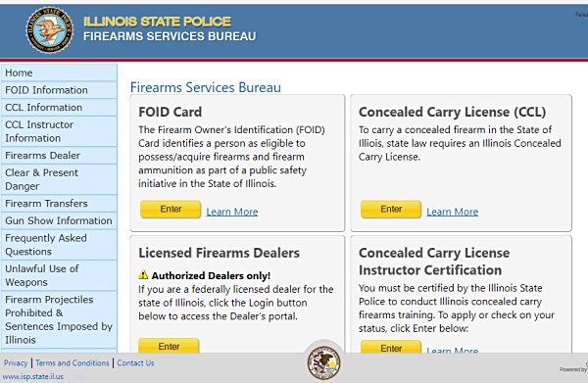Click Enter under Licensed Firearms Dealers
The width and height of the screenshot is (588, 383).
click(x=169, y=346)
